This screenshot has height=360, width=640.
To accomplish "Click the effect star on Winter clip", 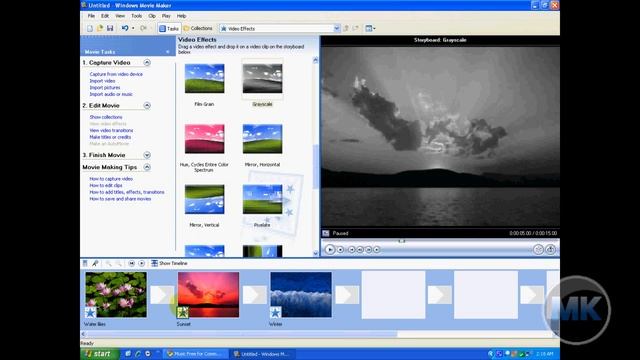I will click(x=276, y=313).
